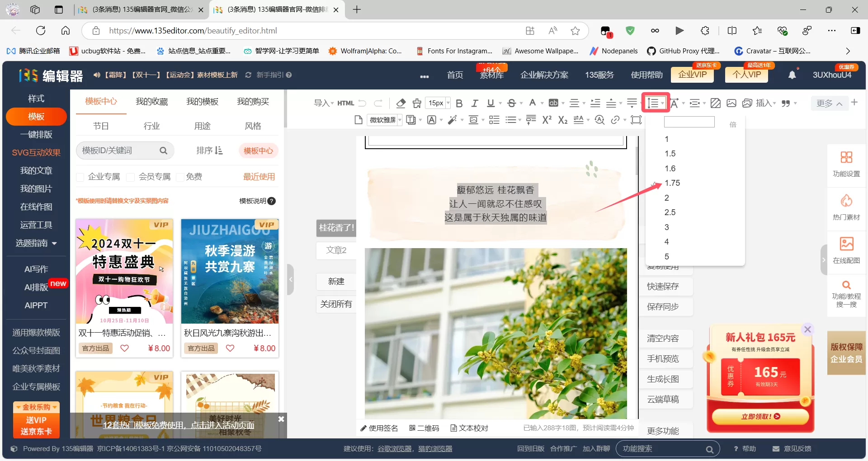Toggle bold formatting in the toolbar

(459, 103)
